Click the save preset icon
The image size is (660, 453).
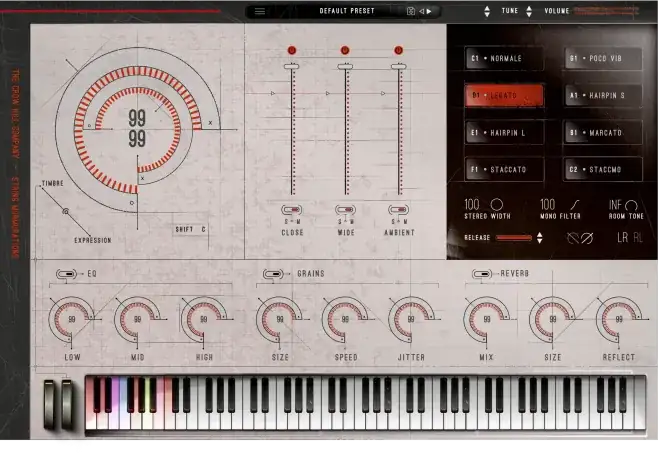[410, 11]
